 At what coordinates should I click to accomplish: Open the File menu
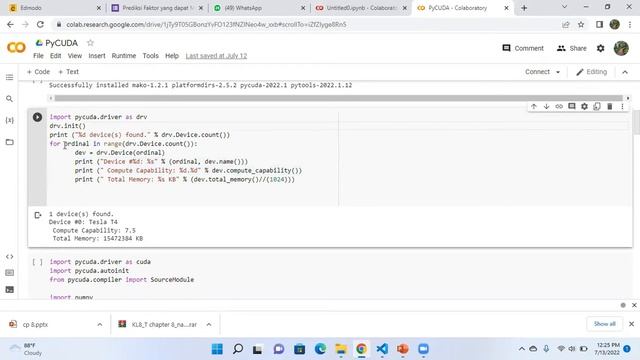tap(38, 56)
